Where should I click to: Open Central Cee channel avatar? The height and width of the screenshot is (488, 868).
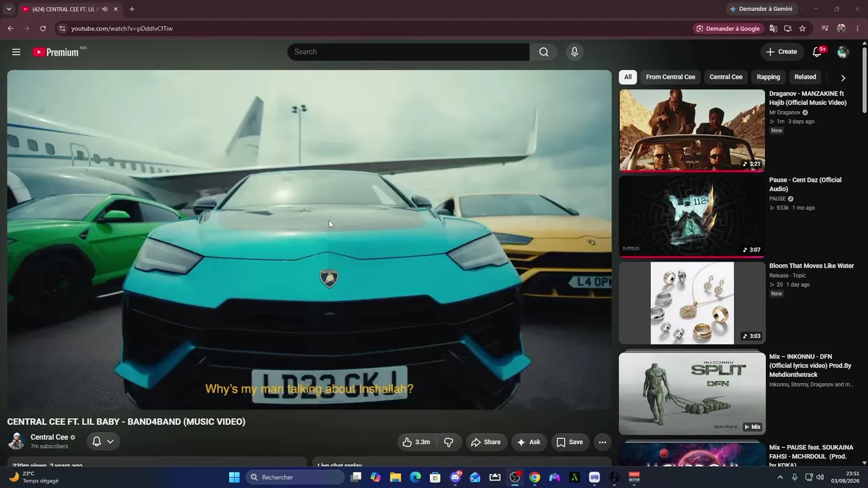click(x=16, y=441)
